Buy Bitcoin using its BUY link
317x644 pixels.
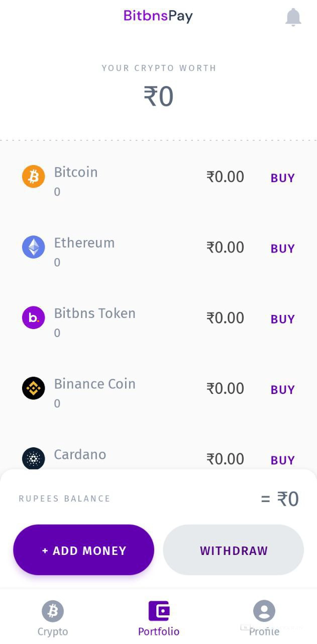pyautogui.click(x=283, y=178)
